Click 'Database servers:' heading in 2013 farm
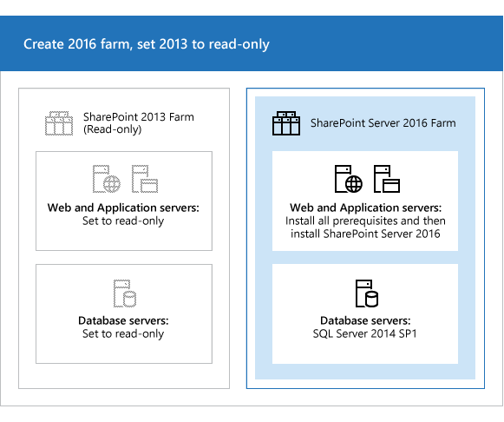The image size is (504, 422). (x=123, y=320)
